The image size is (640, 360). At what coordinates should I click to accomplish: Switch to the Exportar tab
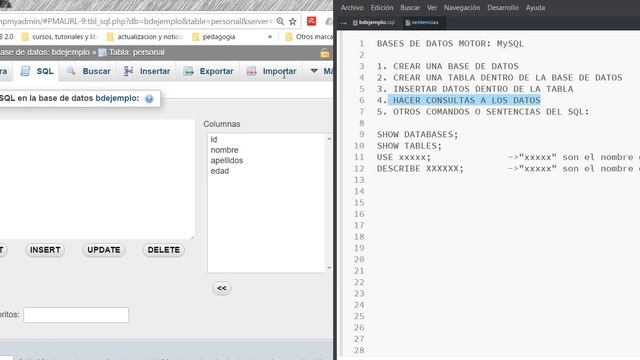pyautogui.click(x=209, y=71)
